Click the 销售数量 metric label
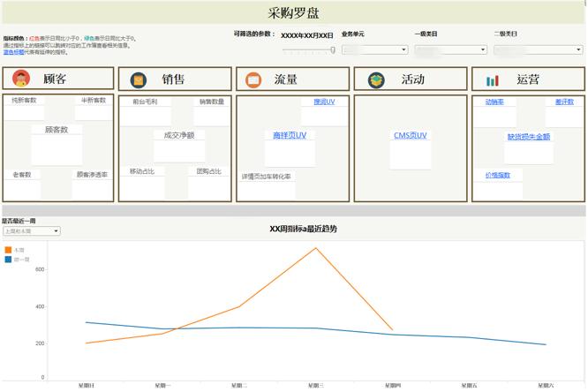Image resolution: width=588 pixels, height=392 pixels. pyautogui.click(x=212, y=102)
